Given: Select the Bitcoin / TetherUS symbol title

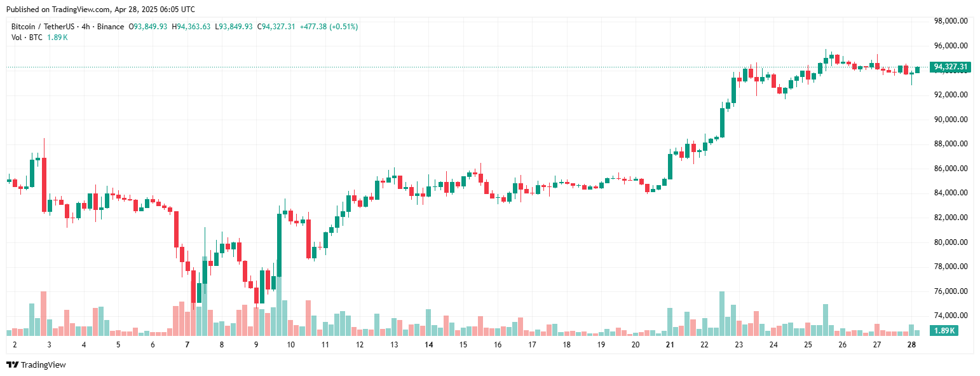Looking at the screenshot, I should coord(41,27).
